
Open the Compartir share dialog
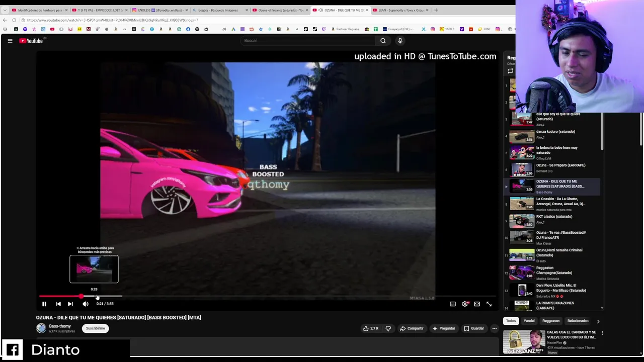pos(412,328)
